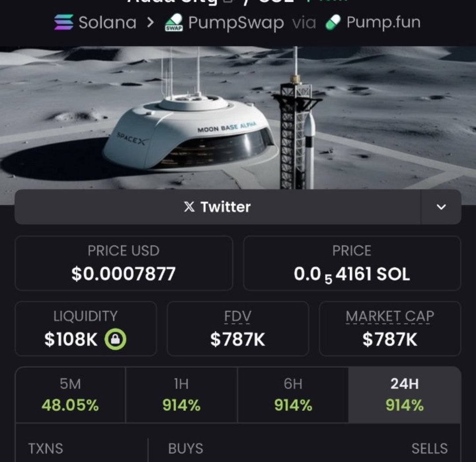The height and width of the screenshot is (462, 476).
Task: Open the Solana chain link
Action: pyautogui.click(x=107, y=22)
